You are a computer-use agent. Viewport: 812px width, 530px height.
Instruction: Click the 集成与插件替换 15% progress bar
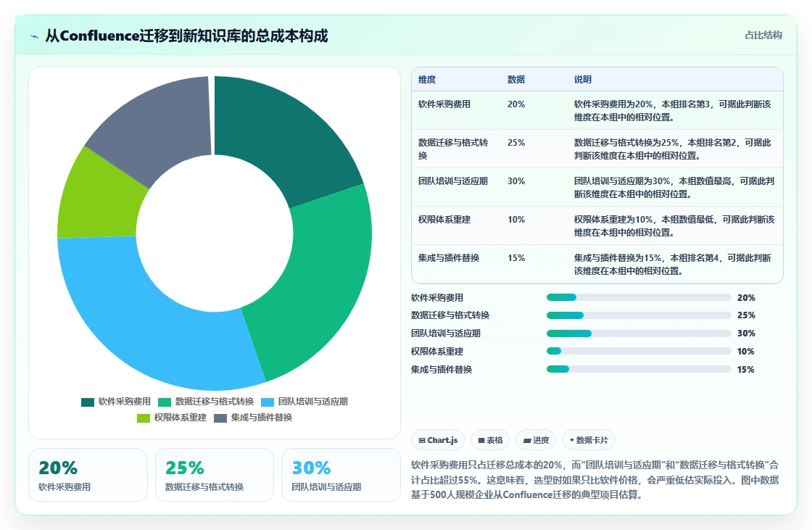tap(639, 369)
